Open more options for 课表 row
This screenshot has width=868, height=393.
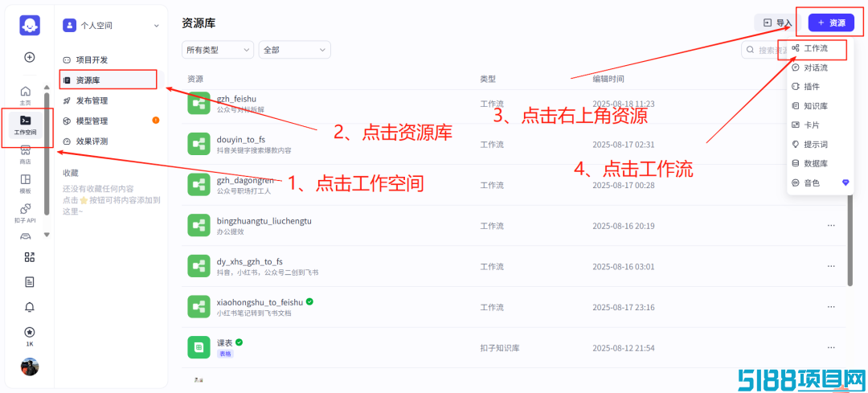[831, 348]
